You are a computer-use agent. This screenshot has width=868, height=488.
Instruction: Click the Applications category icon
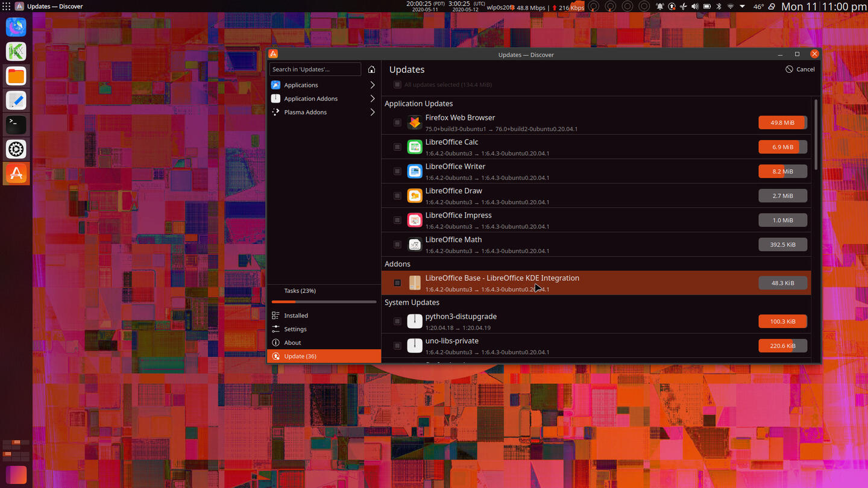275,85
